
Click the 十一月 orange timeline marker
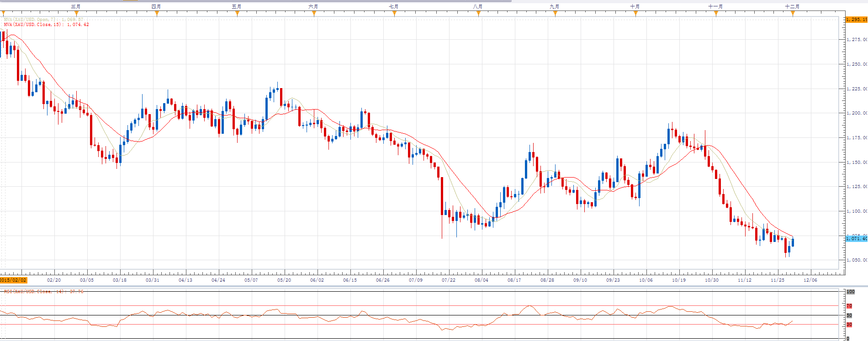(716, 13)
